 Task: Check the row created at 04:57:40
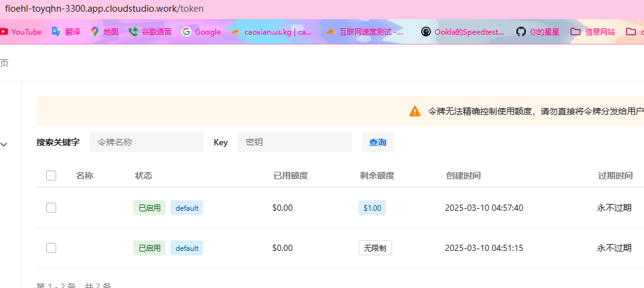[x=51, y=208]
